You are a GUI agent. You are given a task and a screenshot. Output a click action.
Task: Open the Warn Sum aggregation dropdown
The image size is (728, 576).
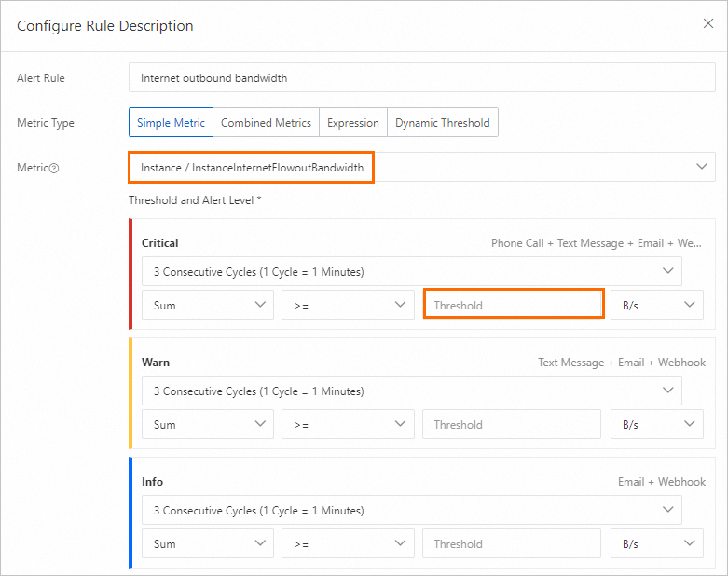coord(208,425)
